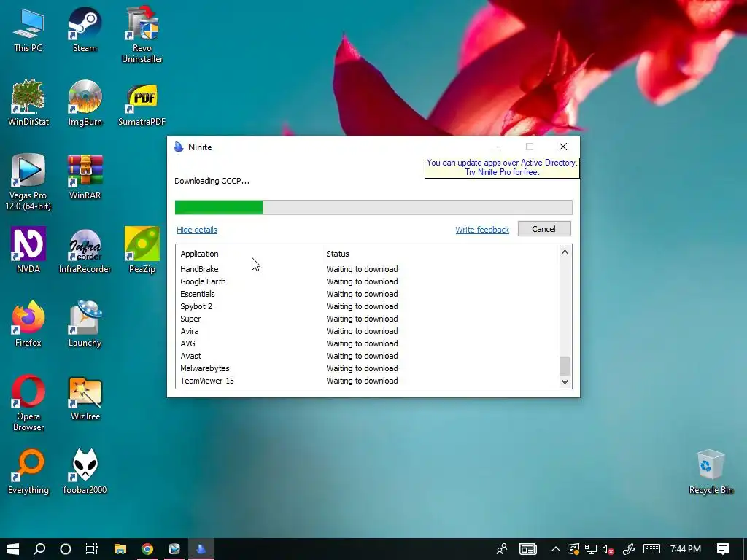Select the Spybot 2 row
The width and height of the screenshot is (747, 560).
pyautogui.click(x=367, y=306)
